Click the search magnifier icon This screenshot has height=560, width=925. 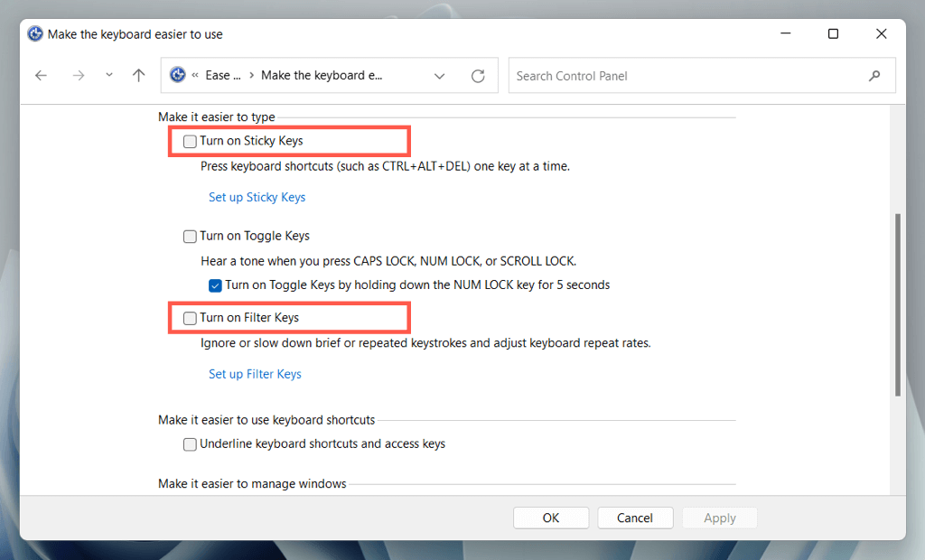point(874,76)
